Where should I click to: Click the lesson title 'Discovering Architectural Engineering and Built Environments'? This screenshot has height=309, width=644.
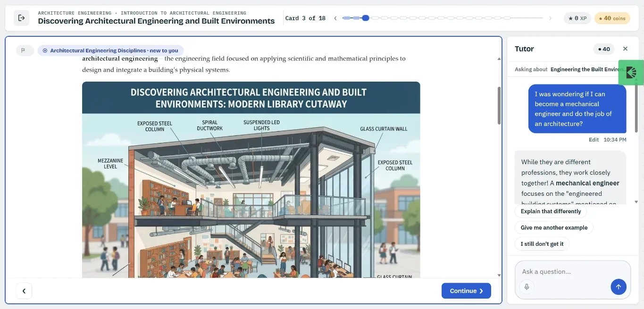(156, 21)
